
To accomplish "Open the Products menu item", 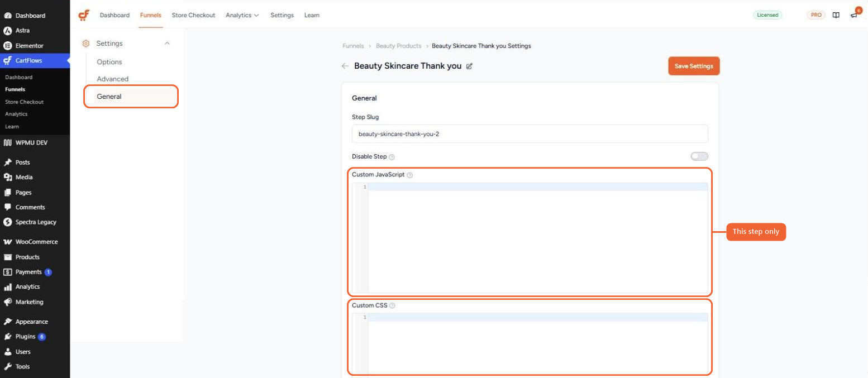I will pyautogui.click(x=35, y=257).
